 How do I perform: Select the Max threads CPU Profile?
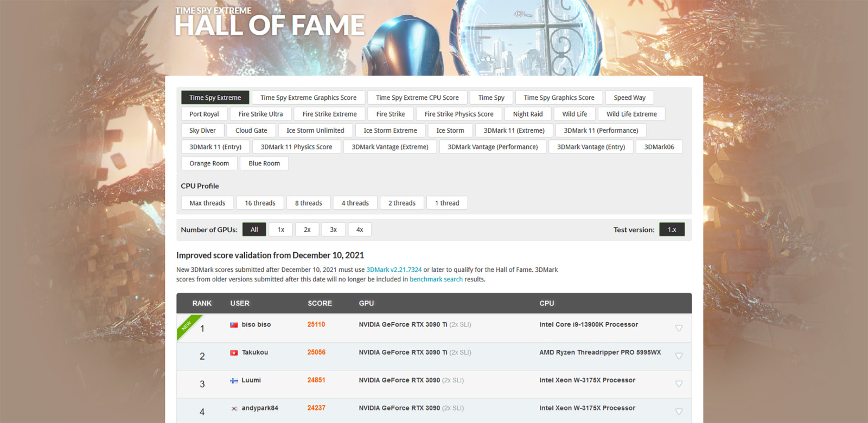click(207, 203)
